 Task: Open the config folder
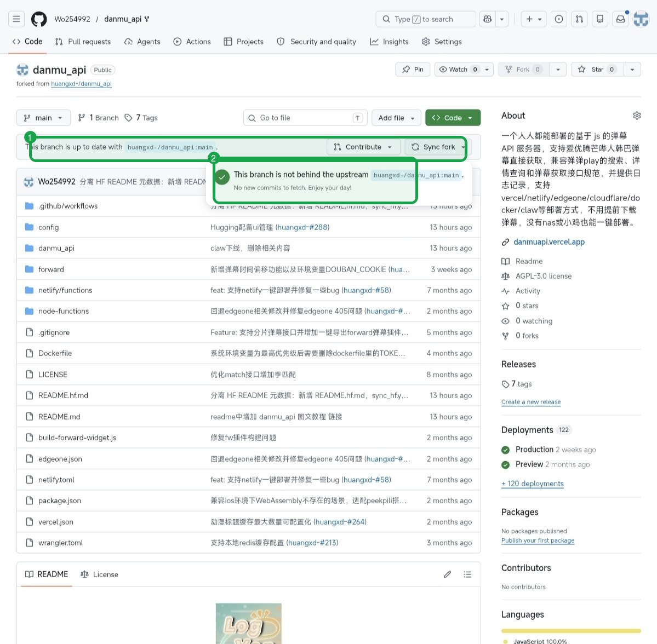point(49,227)
